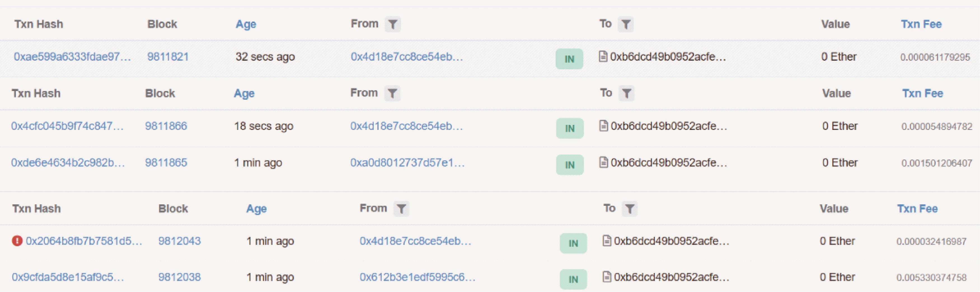Switch Txn Fee display in bottom table header

pos(917,209)
